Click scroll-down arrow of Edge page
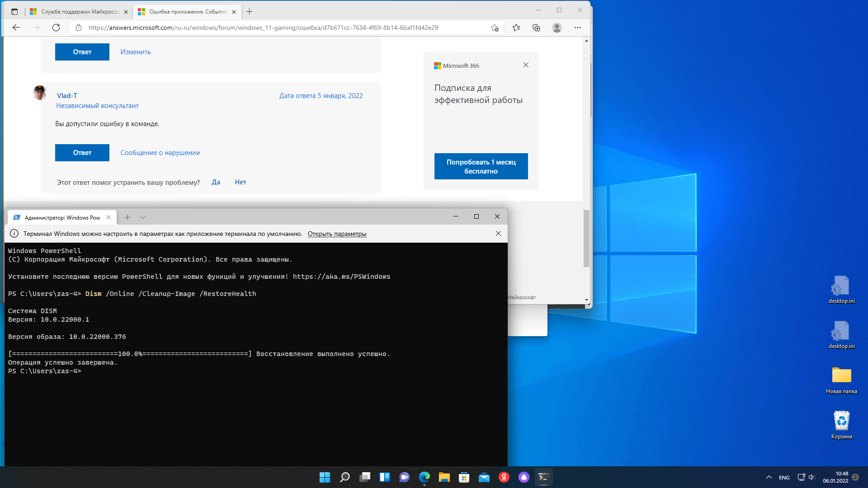The height and width of the screenshot is (488, 868). coord(586,300)
